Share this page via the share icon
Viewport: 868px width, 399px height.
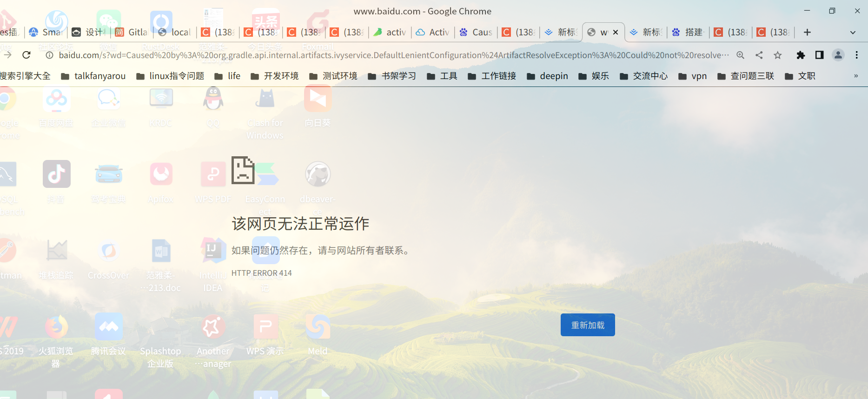tap(759, 55)
